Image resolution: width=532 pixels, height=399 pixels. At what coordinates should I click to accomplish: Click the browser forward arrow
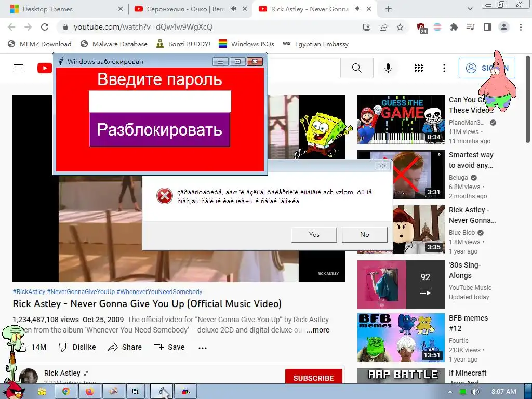28,27
